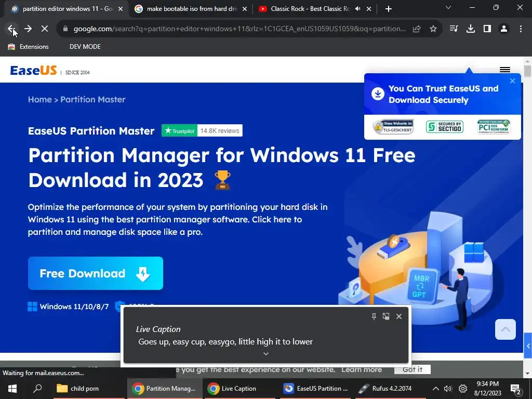Click the Live Caption pop-out icon
Image resolution: width=532 pixels, height=399 pixels.
click(x=386, y=316)
